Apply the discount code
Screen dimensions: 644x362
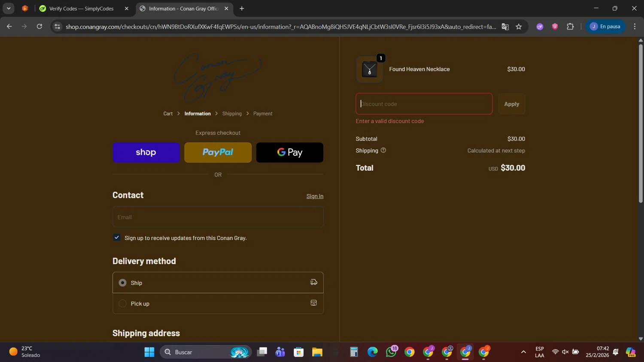pos(512,104)
